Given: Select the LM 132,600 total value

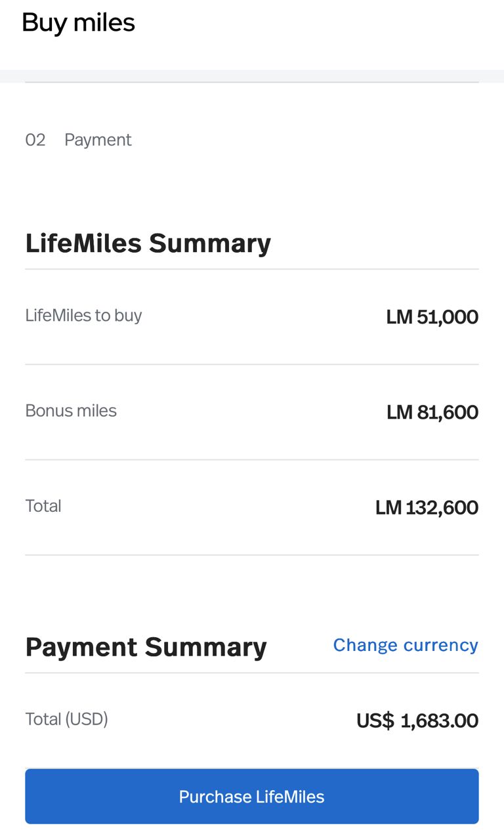Looking at the screenshot, I should 427,507.
